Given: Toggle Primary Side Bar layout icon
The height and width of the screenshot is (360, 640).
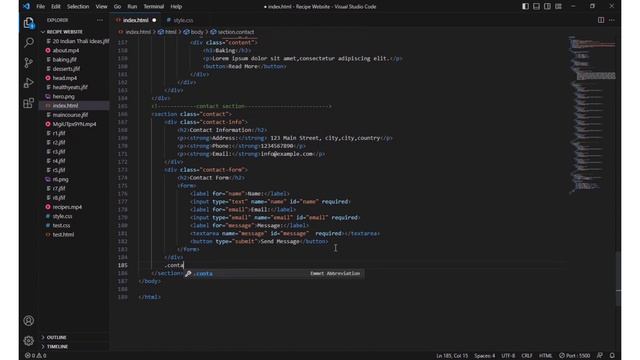Looking at the screenshot, I should pyautogui.click(x=525, y=6).
